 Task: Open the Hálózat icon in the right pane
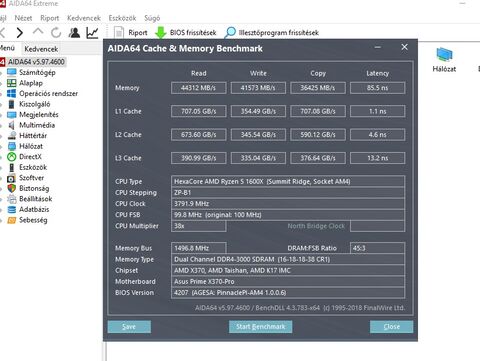tap(444, 55)
